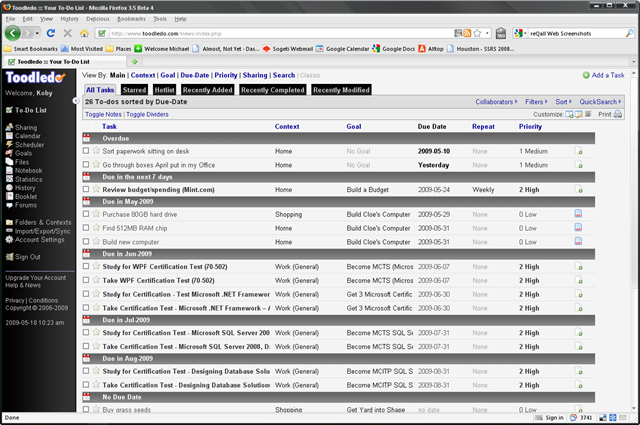Star the 'Review budget/spending (Mint.com)' task
This screenshot has width=640, height=425.
[96, 189]
